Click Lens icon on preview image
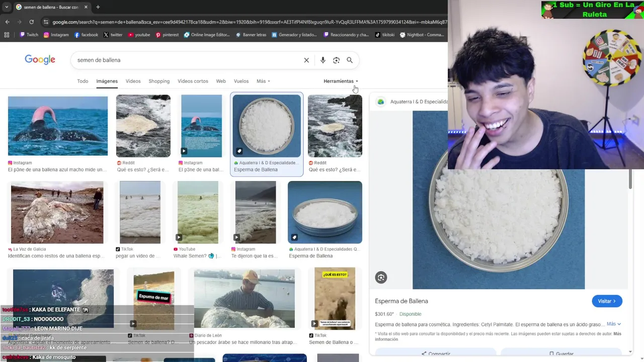 pyautogui.click(x=381, y=278)
